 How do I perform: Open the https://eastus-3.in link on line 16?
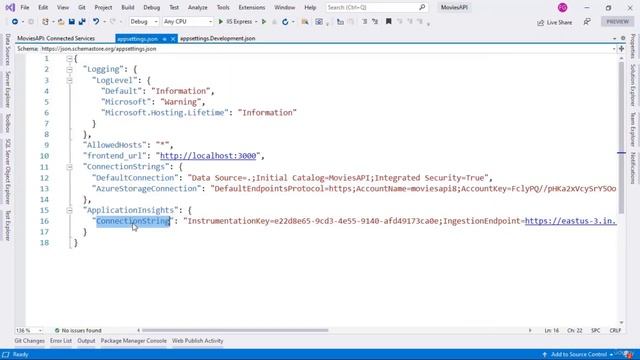570,221
